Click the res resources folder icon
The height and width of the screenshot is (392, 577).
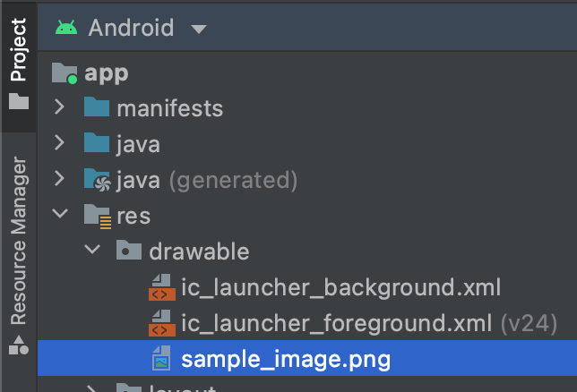click(x=96, y=216)
